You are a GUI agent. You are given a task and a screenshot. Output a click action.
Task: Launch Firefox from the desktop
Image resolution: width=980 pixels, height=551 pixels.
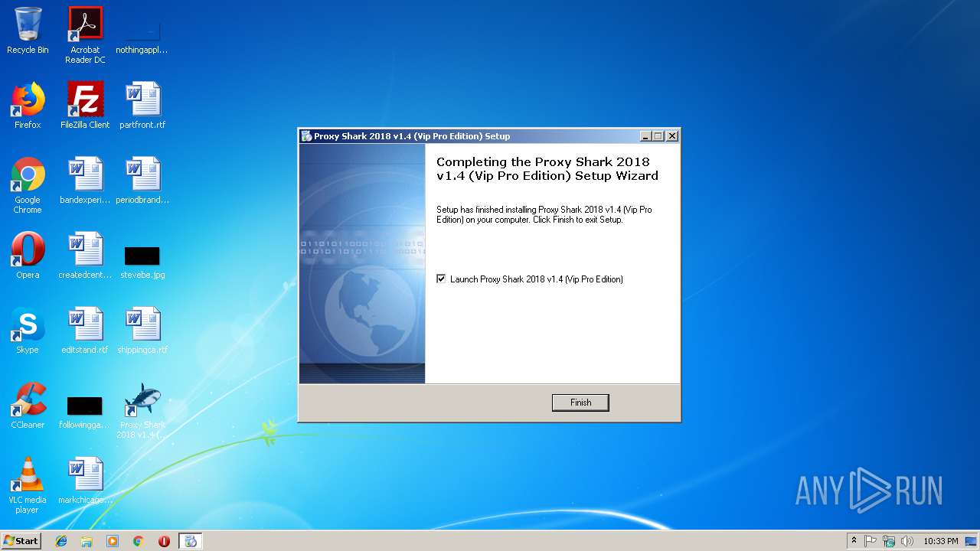coord(28,106)
